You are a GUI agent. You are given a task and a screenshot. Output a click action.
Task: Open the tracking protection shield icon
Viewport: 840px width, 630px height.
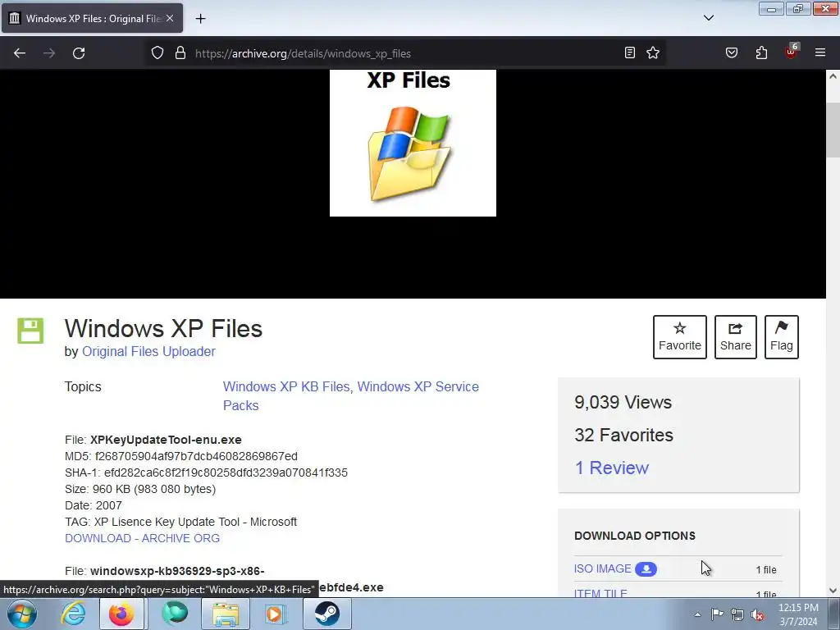(x=157, y=52)
